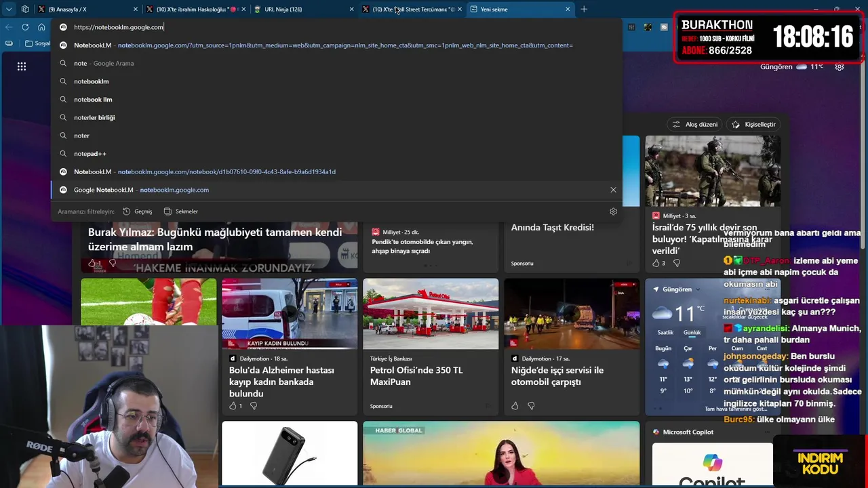
Task: Open the tab actions dropdown arrow
Action: click(8, 9)
